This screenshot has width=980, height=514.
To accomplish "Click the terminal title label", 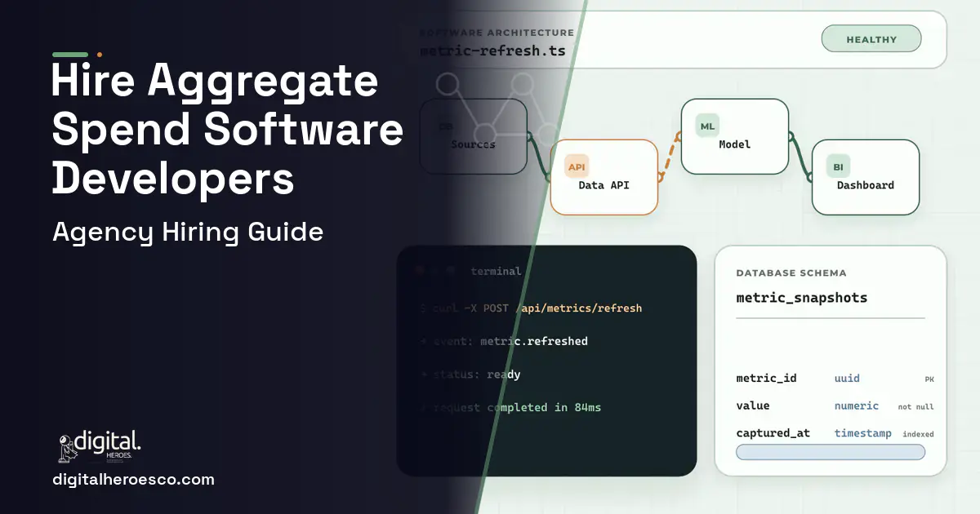I will click(x=496, y=271).
